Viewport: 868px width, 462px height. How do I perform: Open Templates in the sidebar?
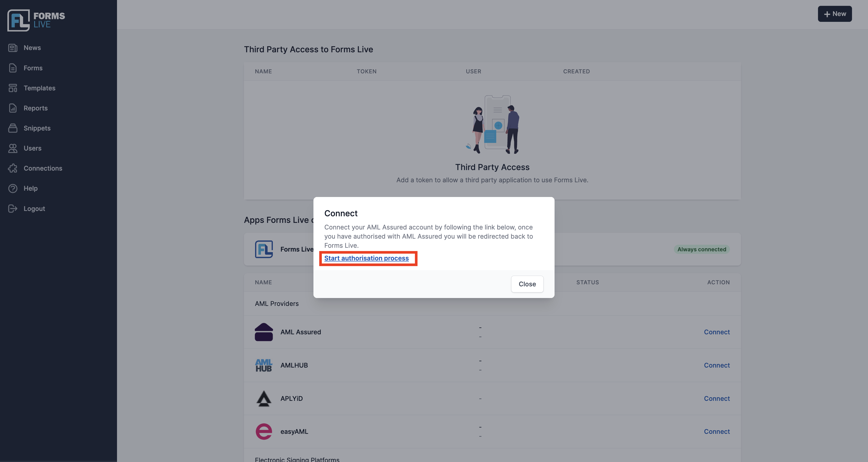click(39, 88)
